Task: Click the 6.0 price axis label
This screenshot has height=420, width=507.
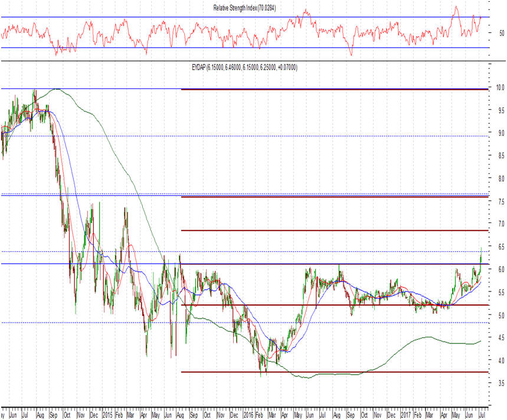Action: (x=502, y=270)
